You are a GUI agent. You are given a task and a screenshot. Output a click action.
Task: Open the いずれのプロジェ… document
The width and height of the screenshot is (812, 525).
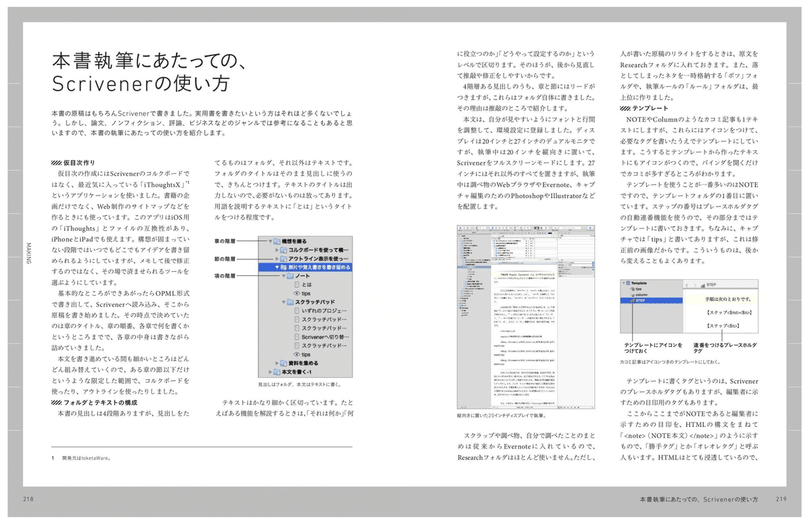click(321, 311)
